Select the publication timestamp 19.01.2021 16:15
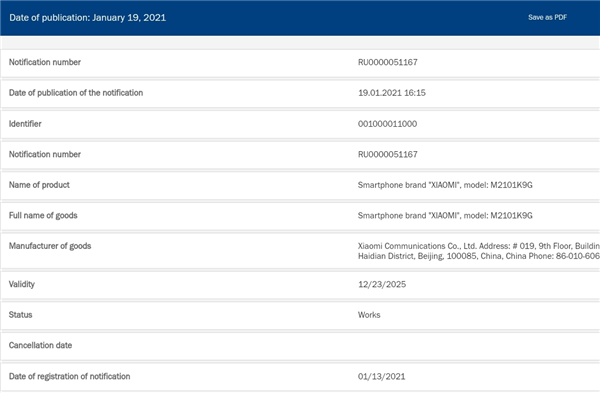The height and width of the screenshot is (393, 600). (x=391, y=93)
